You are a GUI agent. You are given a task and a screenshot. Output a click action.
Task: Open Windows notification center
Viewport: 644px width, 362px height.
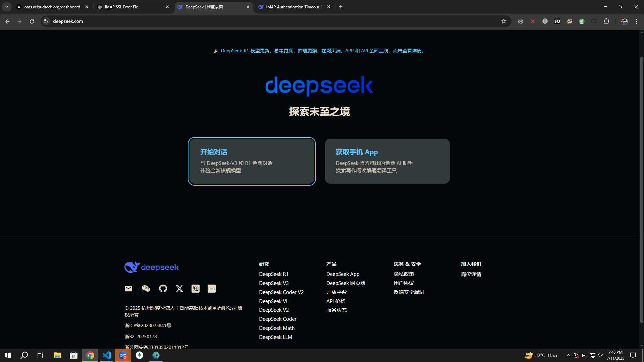coord(633,355)
